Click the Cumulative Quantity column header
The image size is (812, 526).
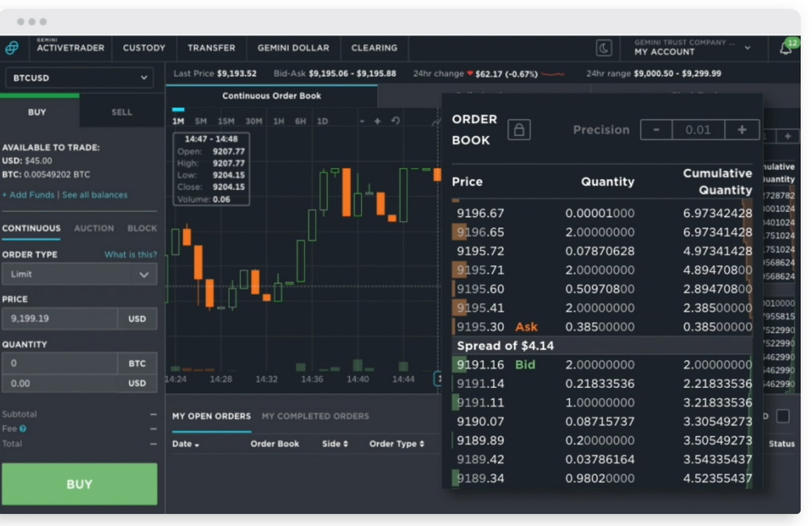718,182
